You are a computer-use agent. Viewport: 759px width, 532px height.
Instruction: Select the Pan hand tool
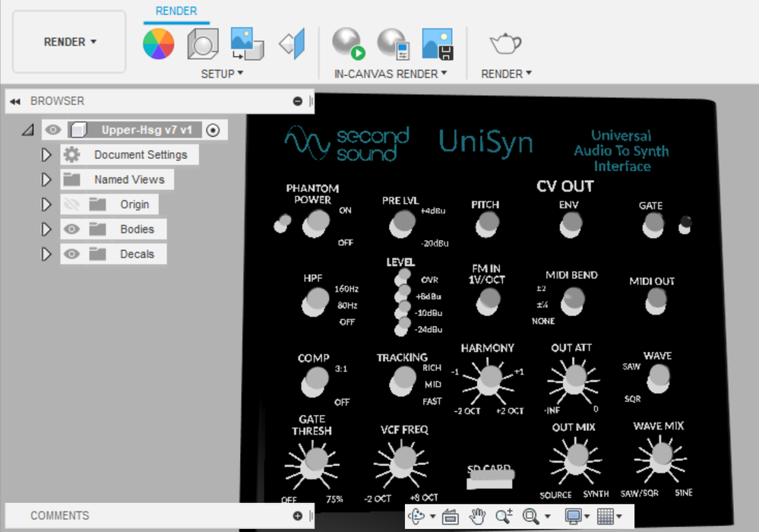(x=477, y=517)
